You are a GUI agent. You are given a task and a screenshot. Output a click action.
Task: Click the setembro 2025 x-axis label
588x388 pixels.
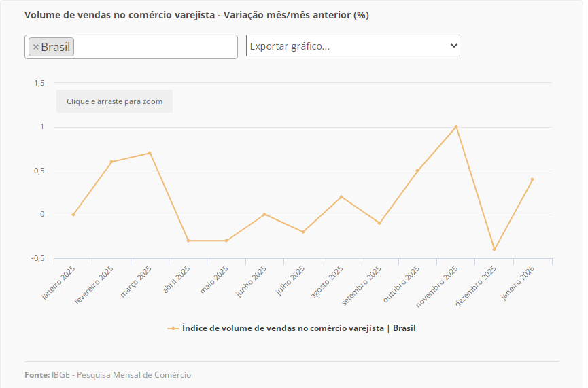click(364, 285)
